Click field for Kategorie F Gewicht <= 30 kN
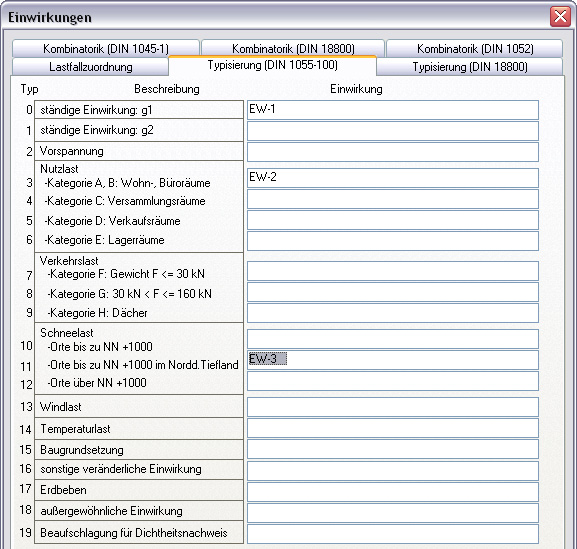 tap(393, 271)
